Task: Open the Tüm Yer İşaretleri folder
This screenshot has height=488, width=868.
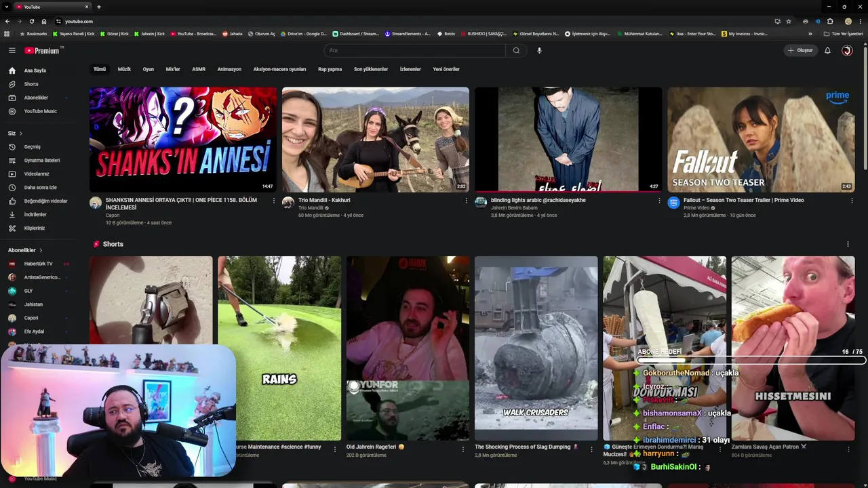Action: (844, 33)
